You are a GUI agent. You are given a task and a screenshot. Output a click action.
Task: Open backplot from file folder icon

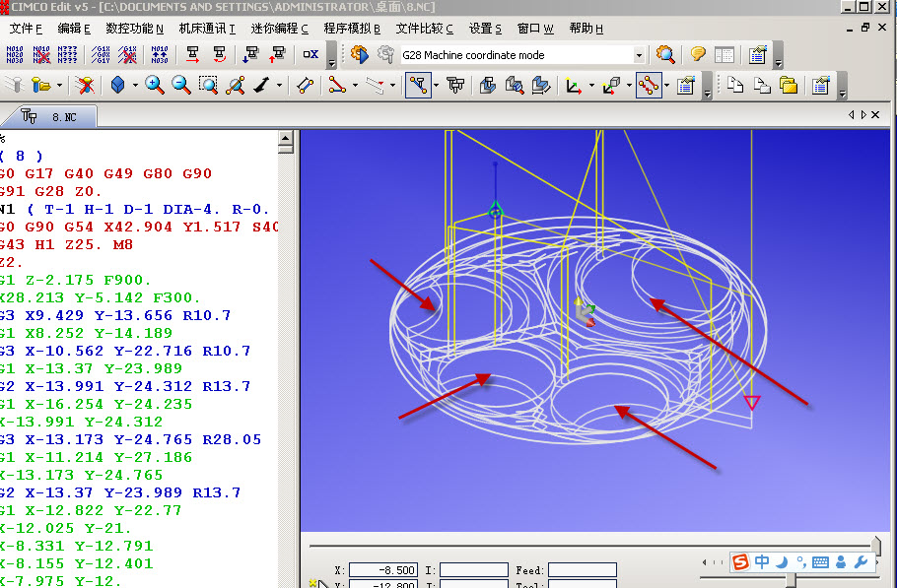click(40, 86)
